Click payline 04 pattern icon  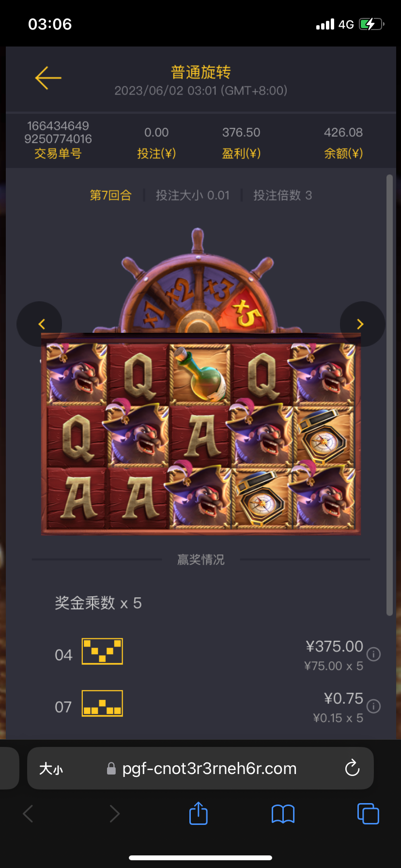(x=102, y=651)
